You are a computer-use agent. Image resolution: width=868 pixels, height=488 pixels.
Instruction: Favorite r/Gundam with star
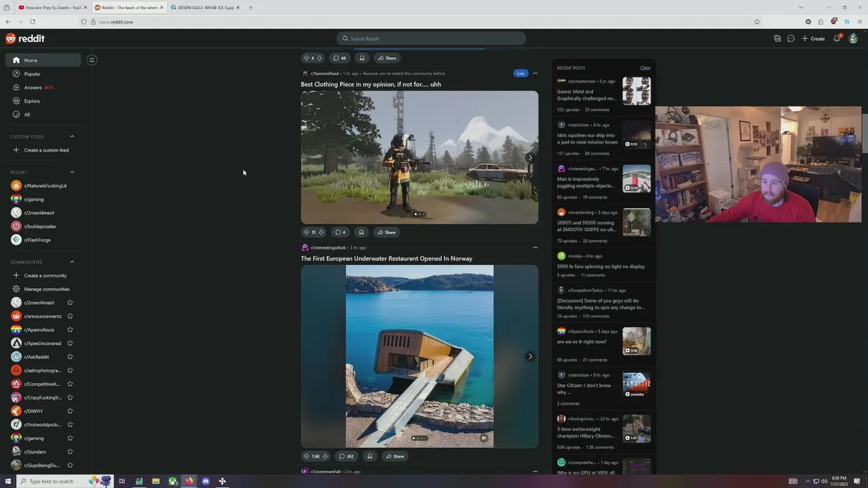(70, 451)
